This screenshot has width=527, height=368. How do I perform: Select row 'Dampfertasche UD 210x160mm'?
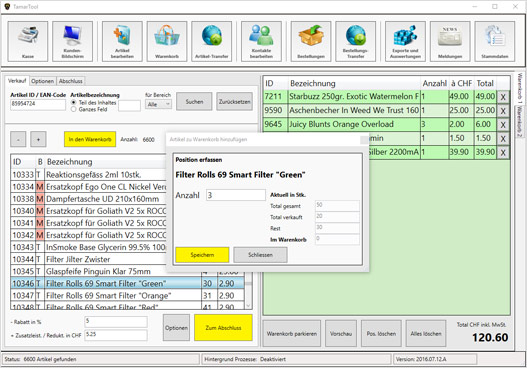tap(89, 199)
